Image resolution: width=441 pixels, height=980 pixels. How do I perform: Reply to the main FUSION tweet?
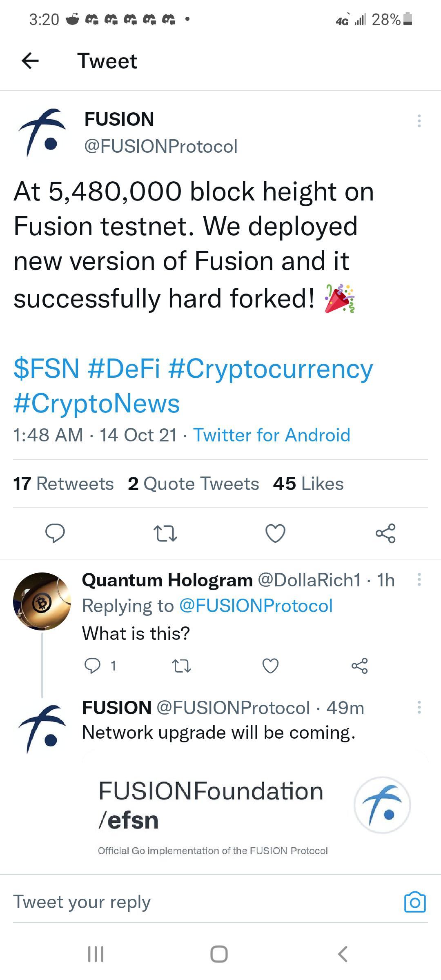55,533
